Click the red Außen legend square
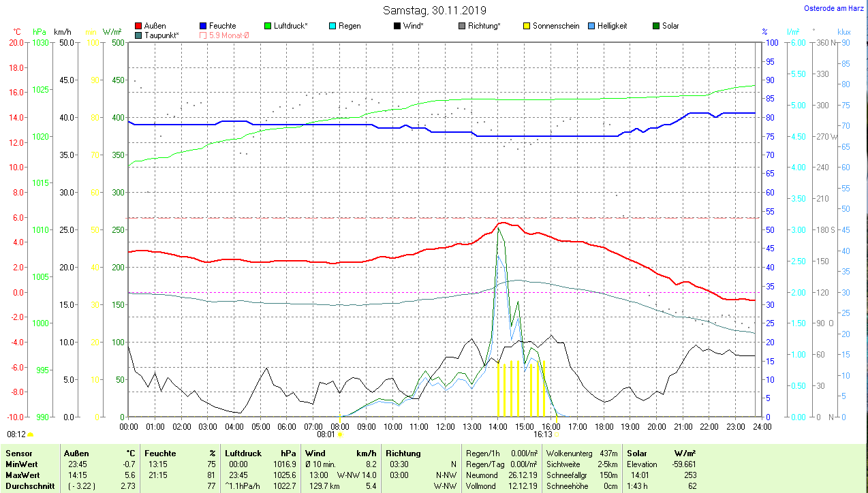868x493 pixels. (139, 26)
